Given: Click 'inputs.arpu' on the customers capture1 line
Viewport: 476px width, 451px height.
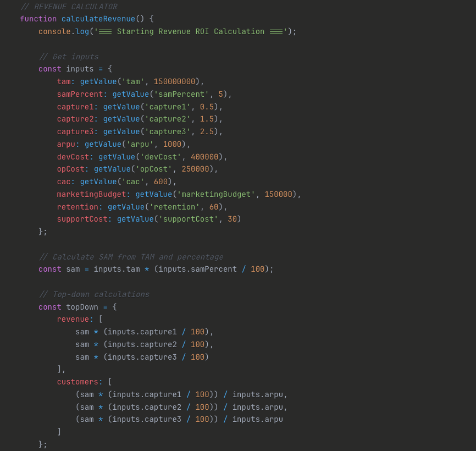Looking at the screenshot, I should (x=258, y=394).
